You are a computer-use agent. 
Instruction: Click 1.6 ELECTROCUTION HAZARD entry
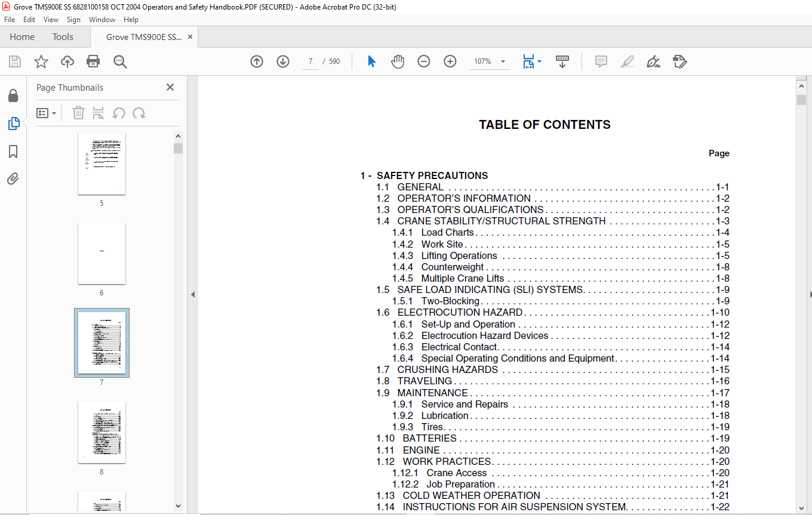pyautogui.click(x=553, y=313)
